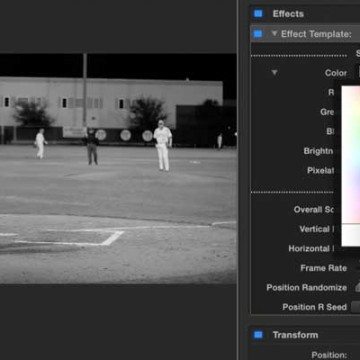Collapse the Color parameter disclosure triangle
This screenshot has width=360, height=360.
point(274,72)
